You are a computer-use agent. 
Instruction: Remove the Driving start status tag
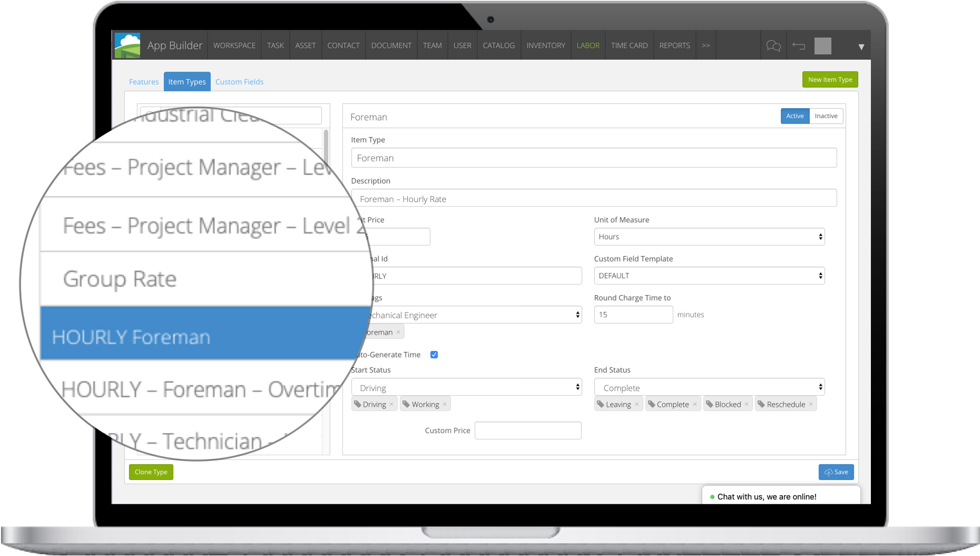click(392, 404)
